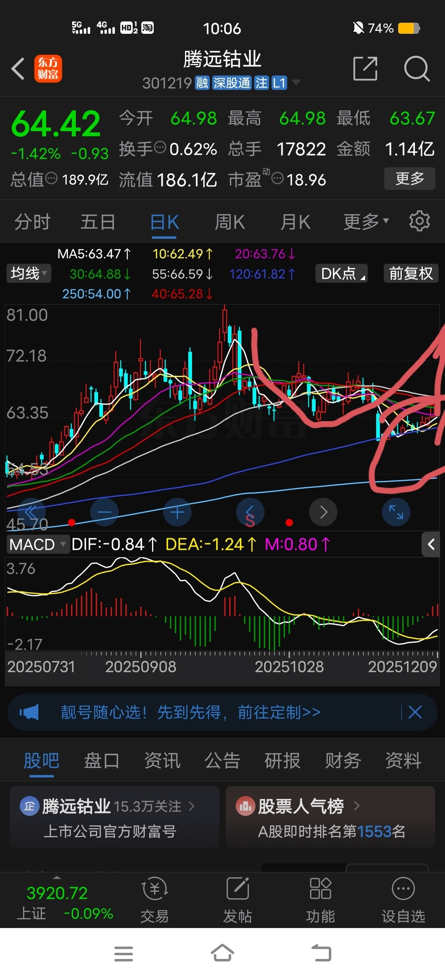Viewport: 445px width, 980px height.
Task: Tap the 20251028 date axis marker
Action: point(289,667)
